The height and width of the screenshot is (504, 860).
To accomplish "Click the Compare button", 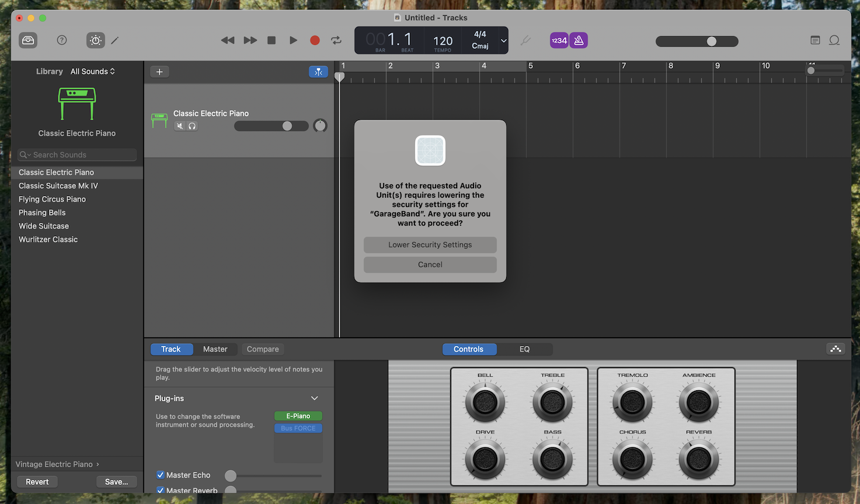I will click(x=263, y=349).
